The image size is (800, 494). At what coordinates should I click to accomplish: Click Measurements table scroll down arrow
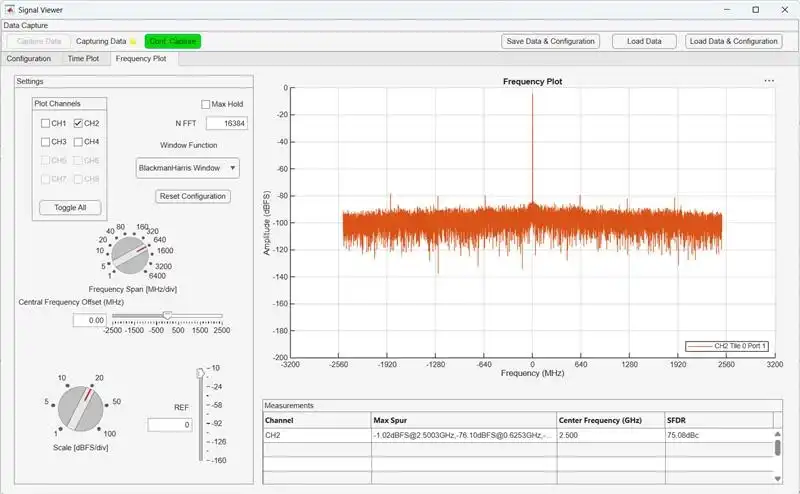click(x=778, y=479)
